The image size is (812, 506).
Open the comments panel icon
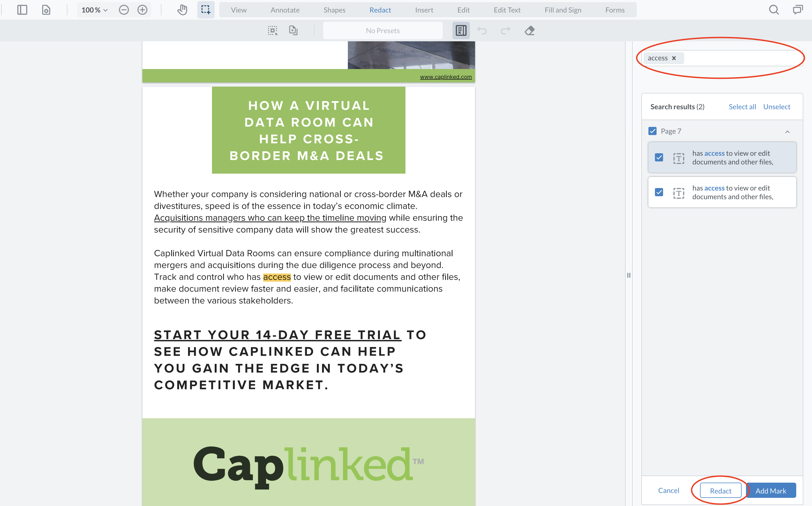click(798, 10)
